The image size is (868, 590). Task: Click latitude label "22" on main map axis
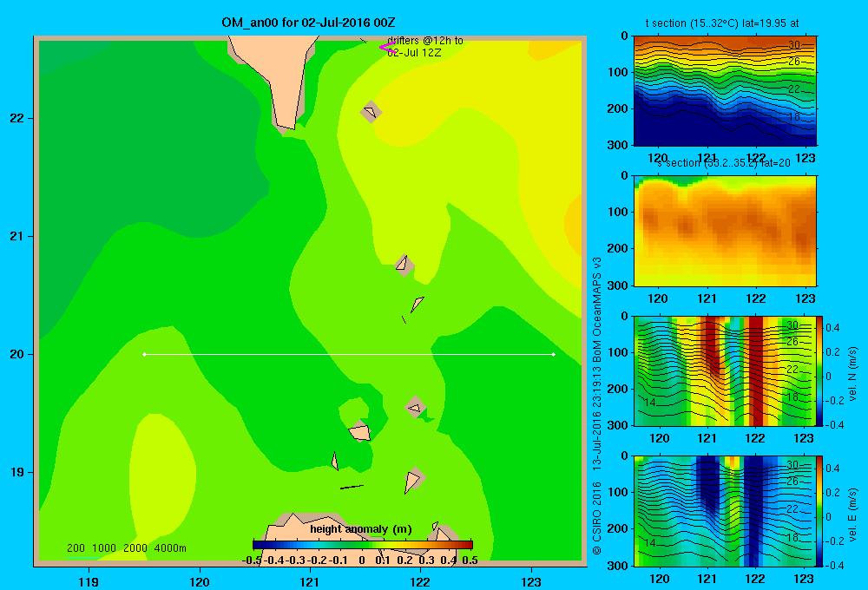[x=17, y=118]
